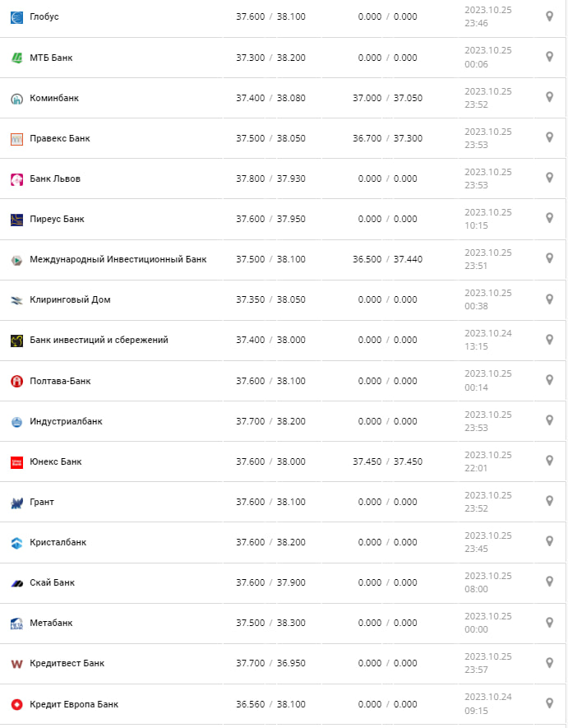Click the Юнекс Банк logo icon
This screenshot has height=728, width=568.
coord(16,462)
